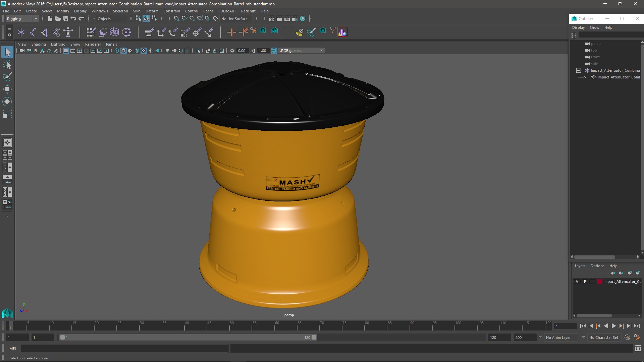
Task: Click the MEL command line input
Action: (125, 349)
